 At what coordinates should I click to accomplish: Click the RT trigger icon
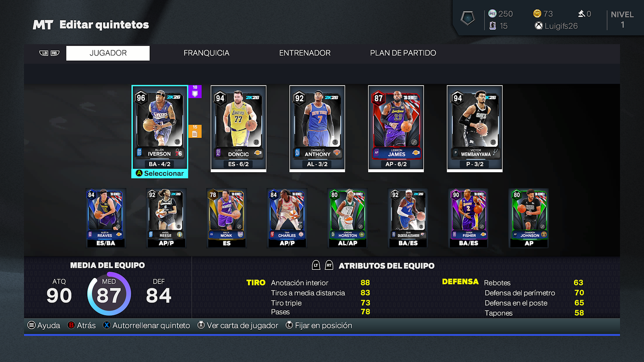(329, 265)
